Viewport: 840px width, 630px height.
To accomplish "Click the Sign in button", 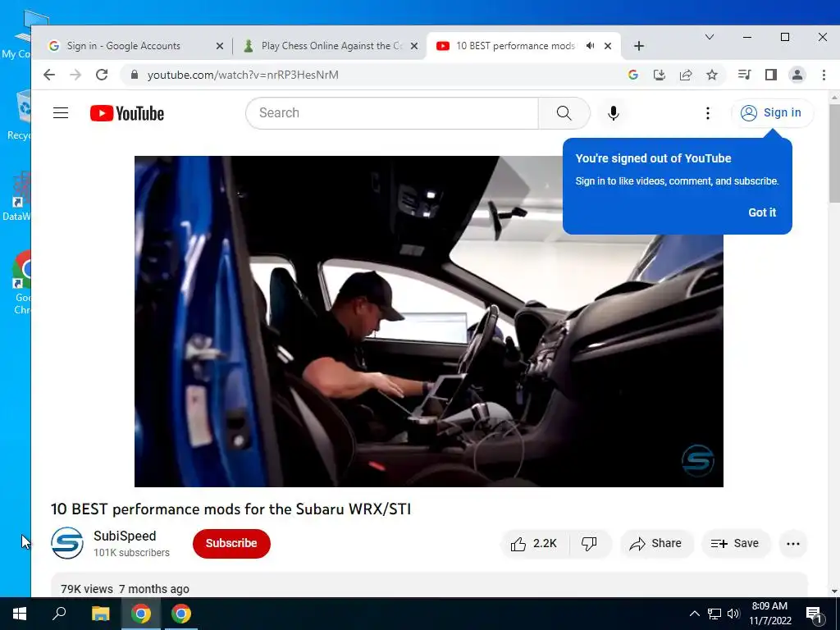I will click(x=772, y=113).
